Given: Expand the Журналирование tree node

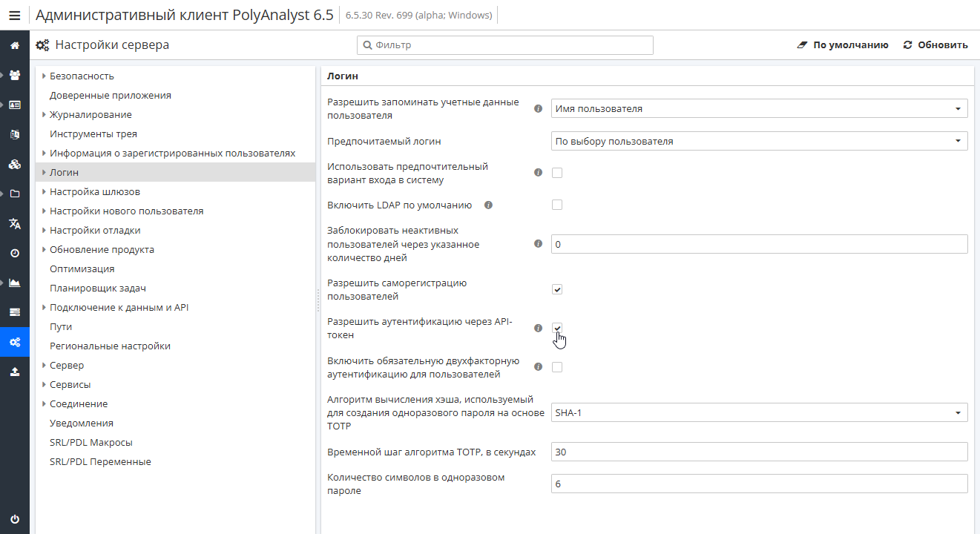Looking at the screenshot, I should 44,114.
